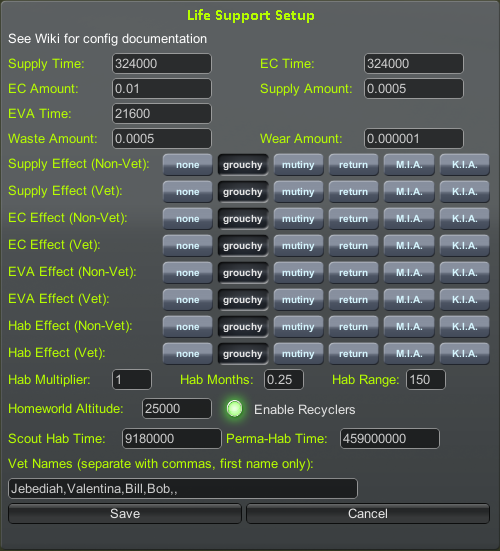Pick M.I.A. for EC Effect (Non-Vet)
Viewport: 500px width, 551px height.
[x=409, y=219]
